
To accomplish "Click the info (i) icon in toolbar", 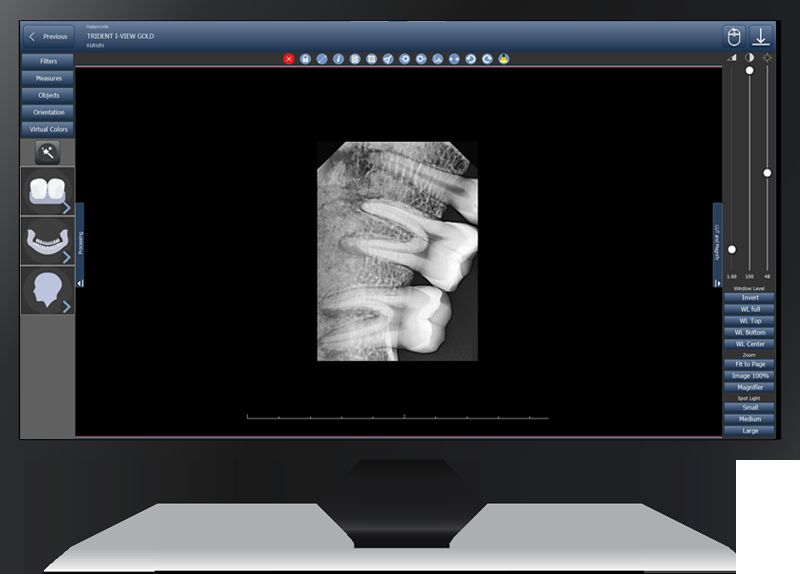I will point(338,59).
